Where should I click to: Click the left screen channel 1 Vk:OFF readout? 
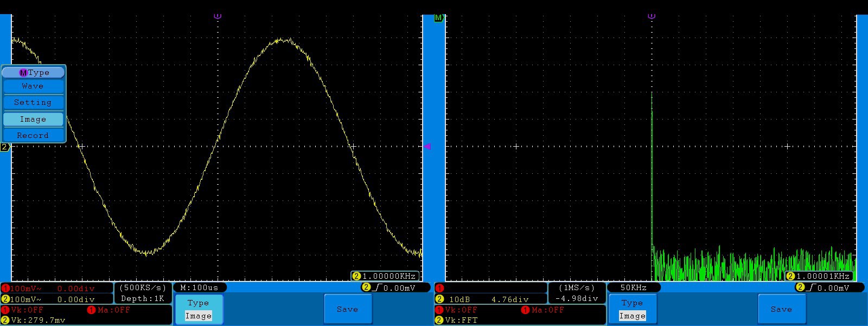click(x=27, y=310)
